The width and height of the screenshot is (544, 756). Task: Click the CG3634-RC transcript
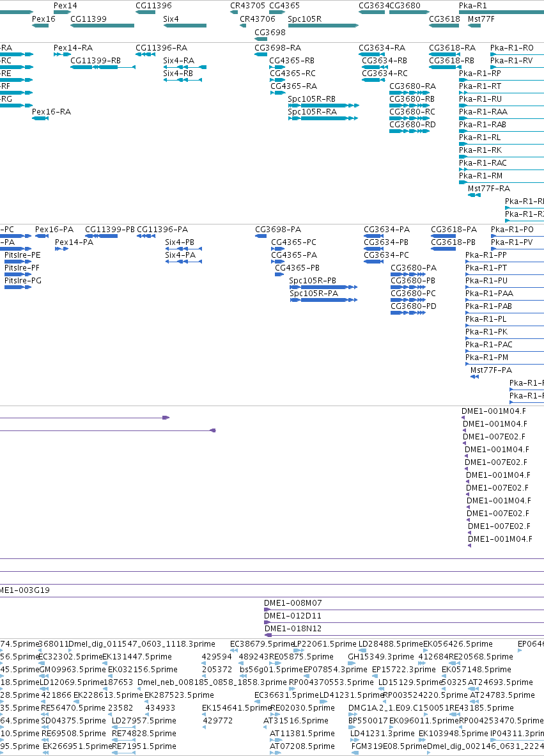[x=373, y=80]
